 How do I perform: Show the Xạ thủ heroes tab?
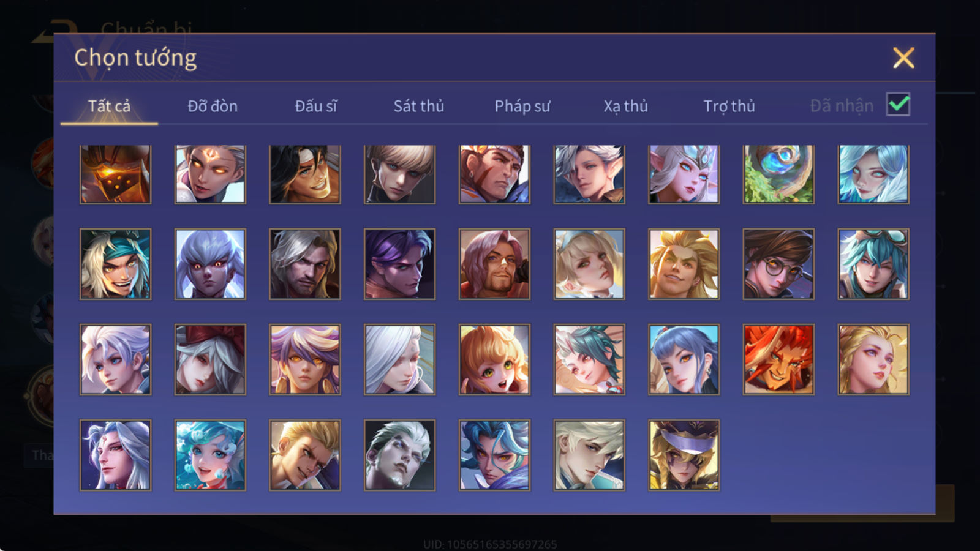[x=625, y=106]
